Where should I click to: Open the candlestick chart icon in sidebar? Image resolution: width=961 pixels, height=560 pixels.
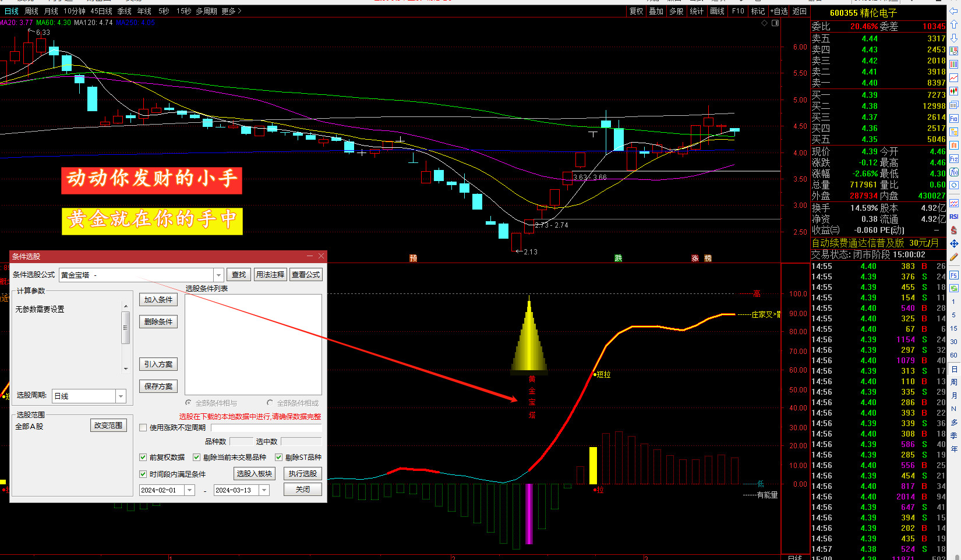click(x=953, y=91)
